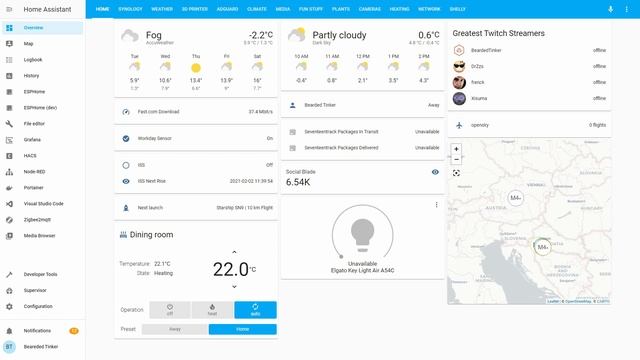This screenshot has width=640, height=360.
Task: Open the dashboard overflow menu in the header
Action: point(627,9)
